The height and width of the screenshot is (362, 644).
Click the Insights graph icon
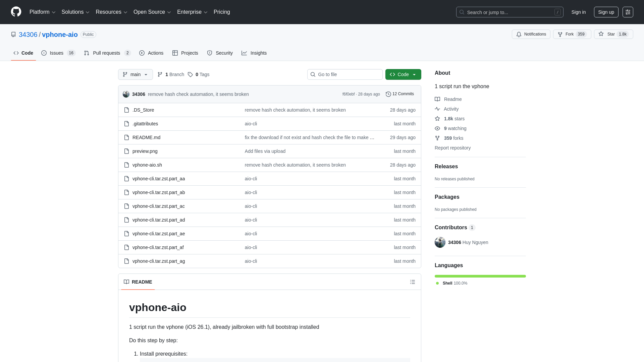244,53
